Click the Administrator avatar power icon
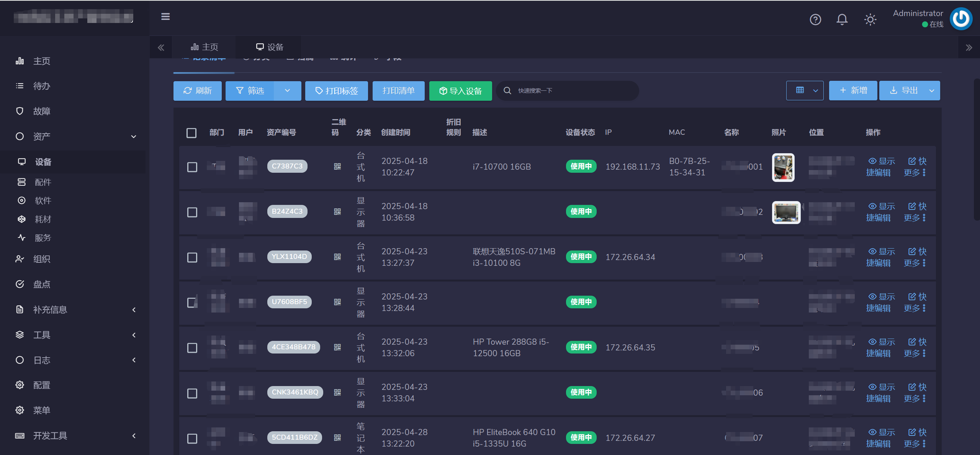The image size is (980, 455). click(x=960, y=19)
